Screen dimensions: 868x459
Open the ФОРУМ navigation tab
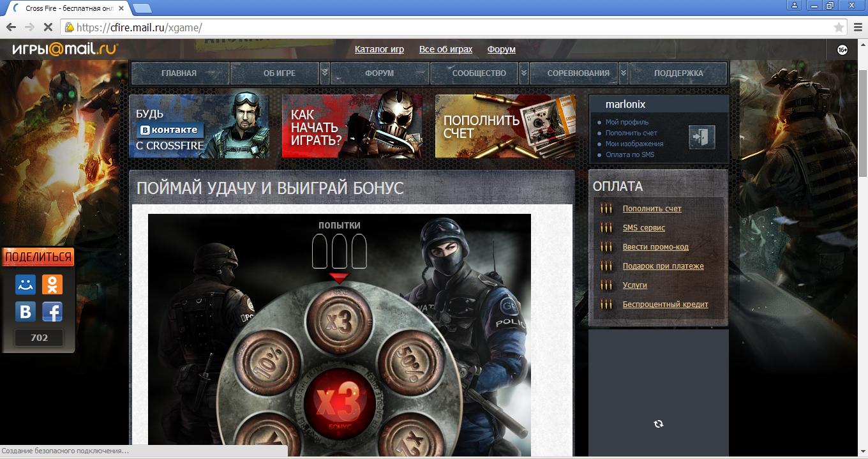[x=380, y=73]
